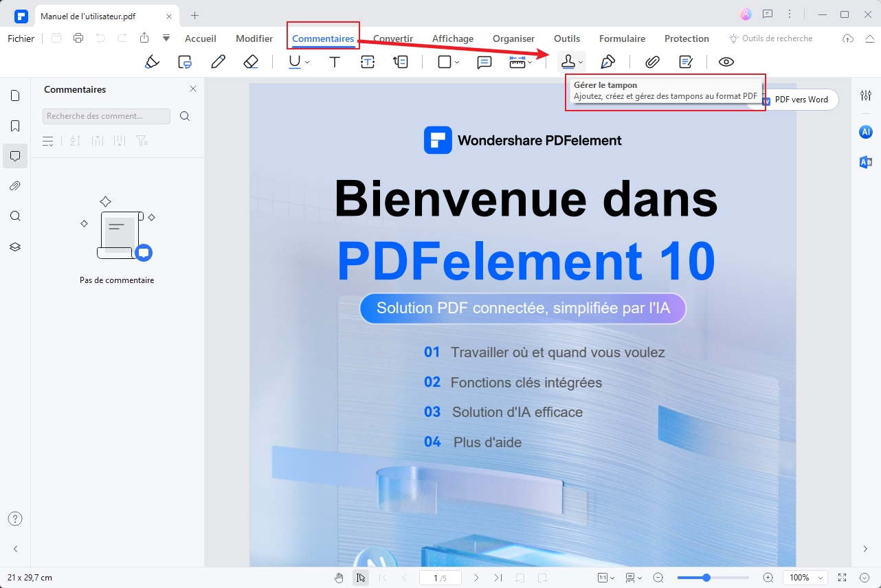Open the Affichage tab
Image resolution: width=881 pixels, height=588 pixels.
coord(453,38)
